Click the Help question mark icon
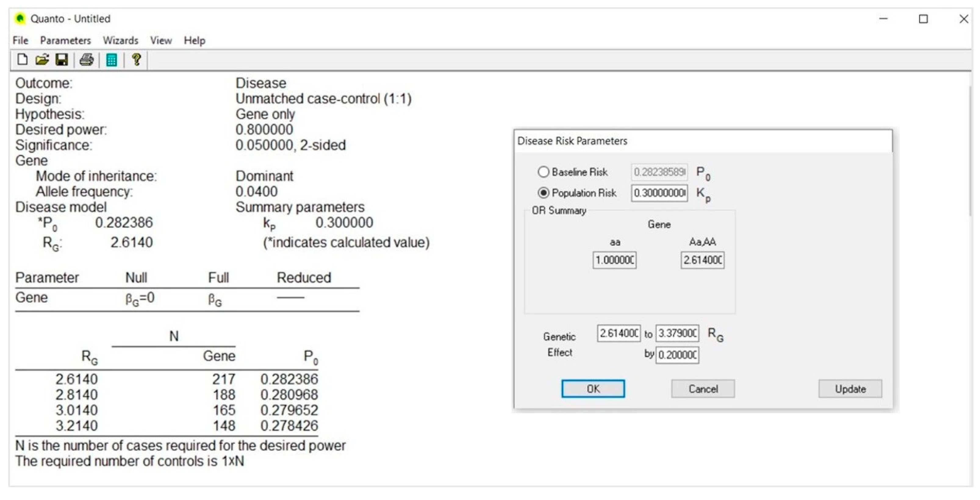Image resolution: width=980 pixels, height=500 pixels. click(136, 60)
